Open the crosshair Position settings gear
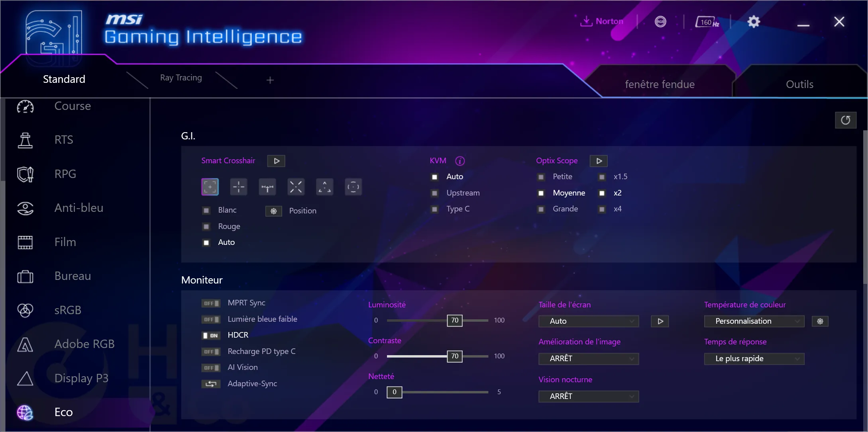 coord(274,211)
